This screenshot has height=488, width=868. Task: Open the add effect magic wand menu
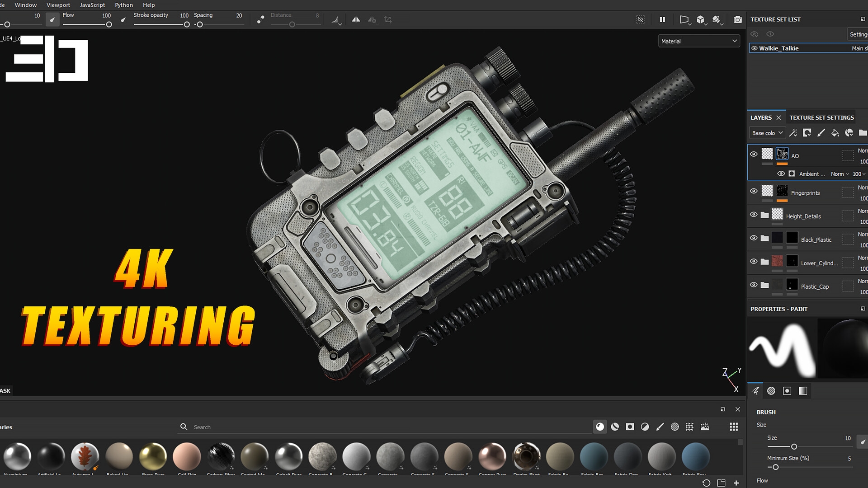(793, 133)
